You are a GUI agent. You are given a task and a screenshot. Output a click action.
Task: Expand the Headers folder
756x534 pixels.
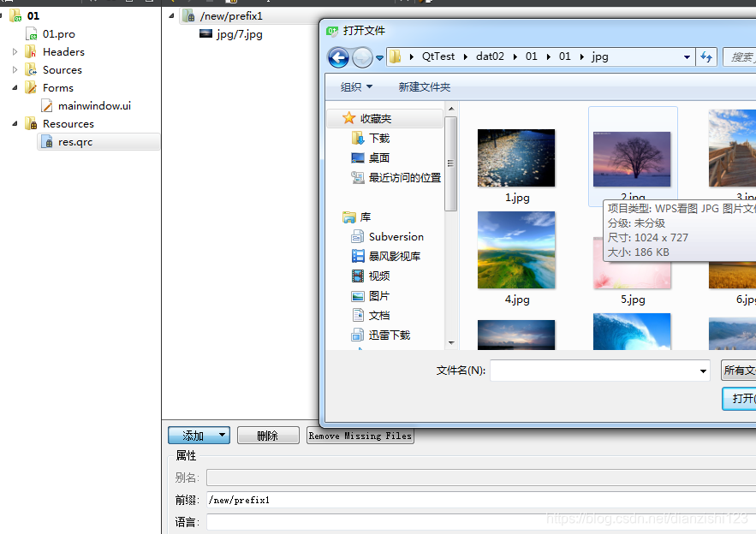coord(15,51)
